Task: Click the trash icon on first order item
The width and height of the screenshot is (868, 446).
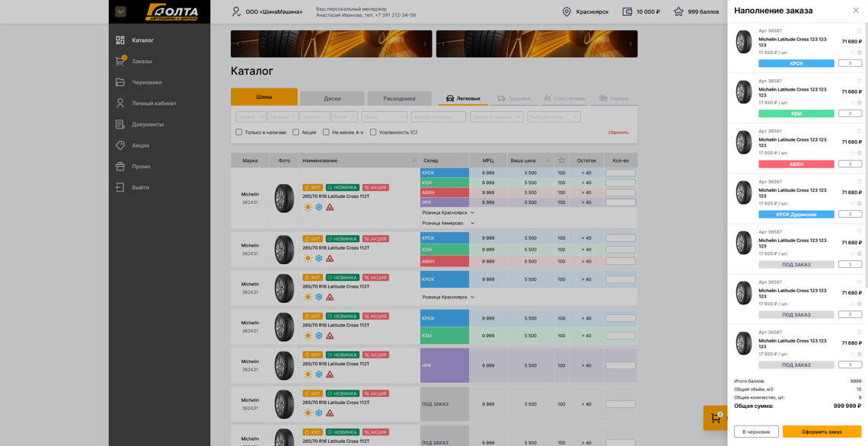Action: coord(859,32)
